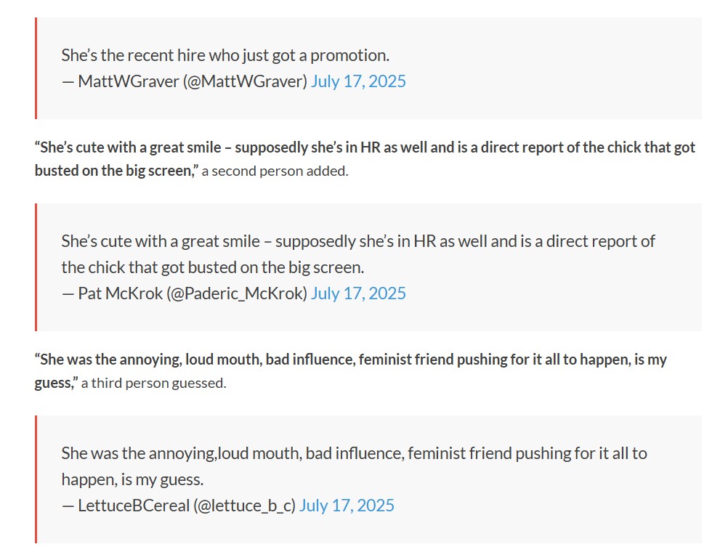Image resolution: width=728 pixels, height=560 pixels.
Task: Click the red border of Pat McKrok's quote block
Action: (36, 267)
